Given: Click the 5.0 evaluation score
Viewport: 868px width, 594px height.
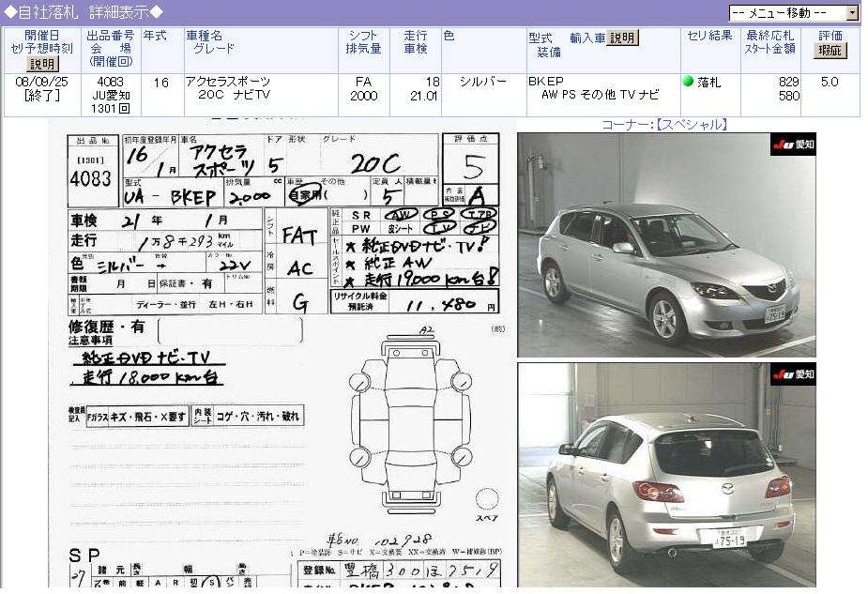Looking at the screenshot, I should point(830,82).
